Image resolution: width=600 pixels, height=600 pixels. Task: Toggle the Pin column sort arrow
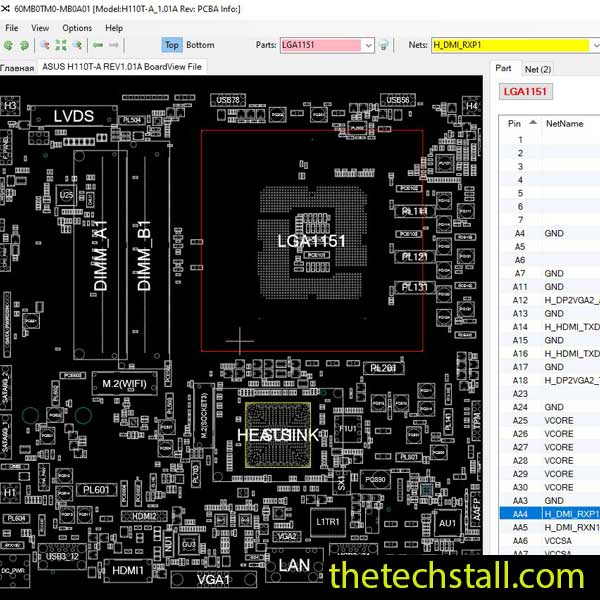(x=533, y=122)
